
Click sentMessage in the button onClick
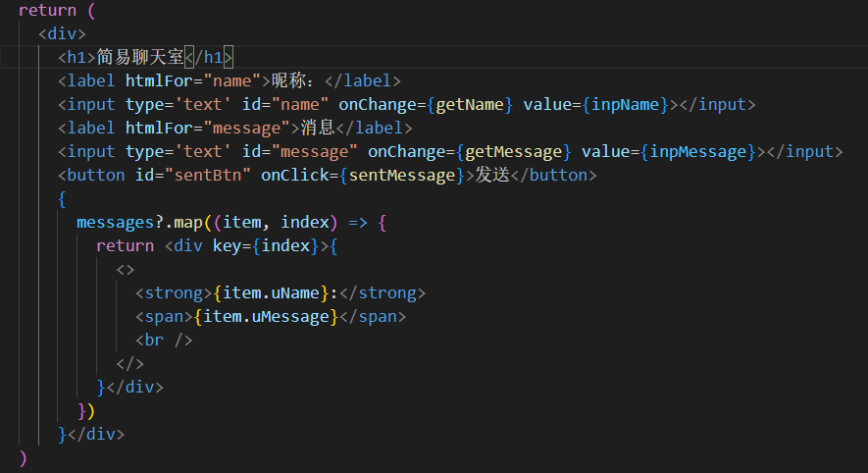point(402,176)
